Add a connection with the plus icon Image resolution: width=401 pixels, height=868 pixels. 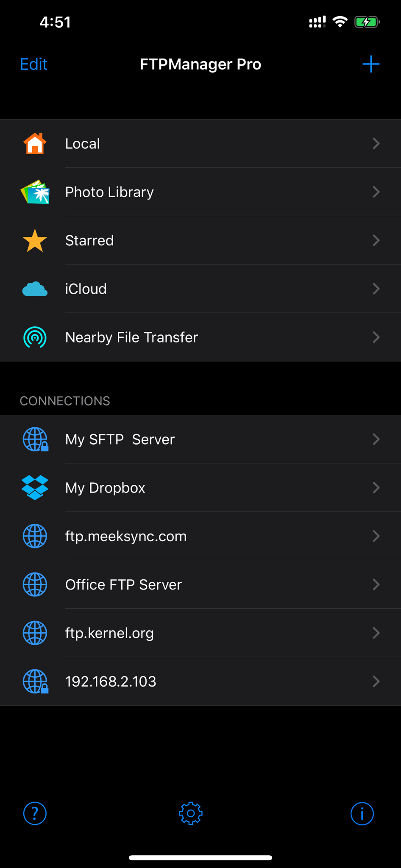[x=371, y=64]
